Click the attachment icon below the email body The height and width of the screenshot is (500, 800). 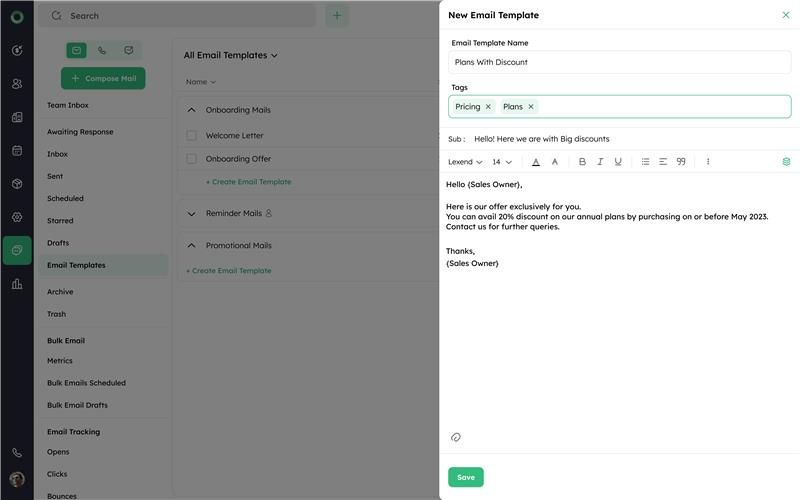click(456, 437)
